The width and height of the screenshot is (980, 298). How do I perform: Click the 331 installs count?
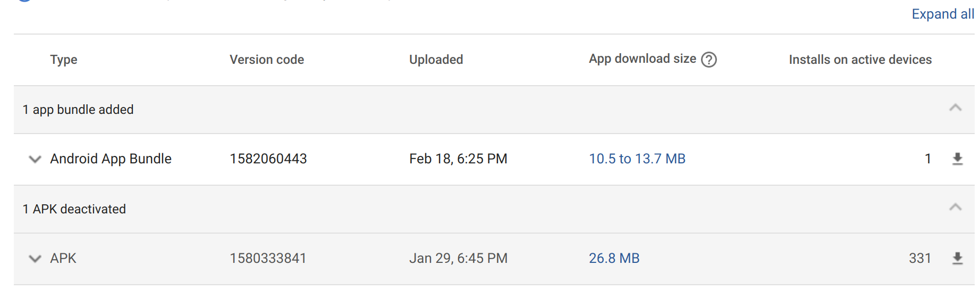click(x=920, y=258)
